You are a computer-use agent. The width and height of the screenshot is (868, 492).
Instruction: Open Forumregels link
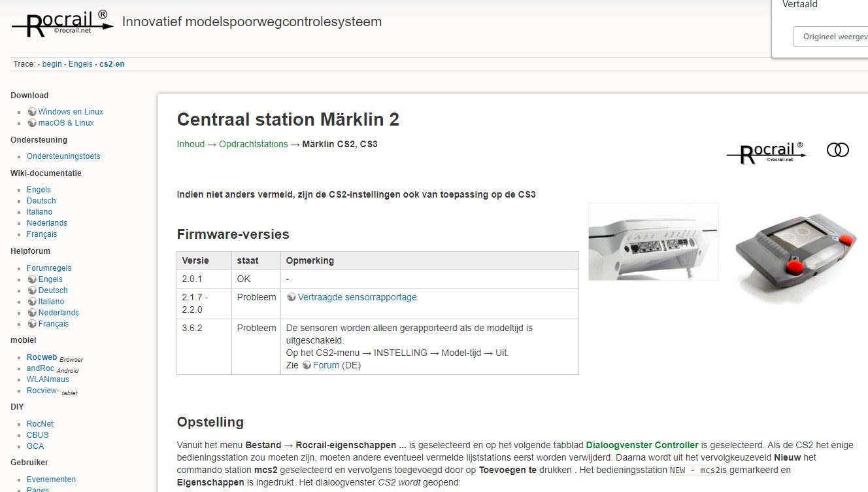[49, 268]
